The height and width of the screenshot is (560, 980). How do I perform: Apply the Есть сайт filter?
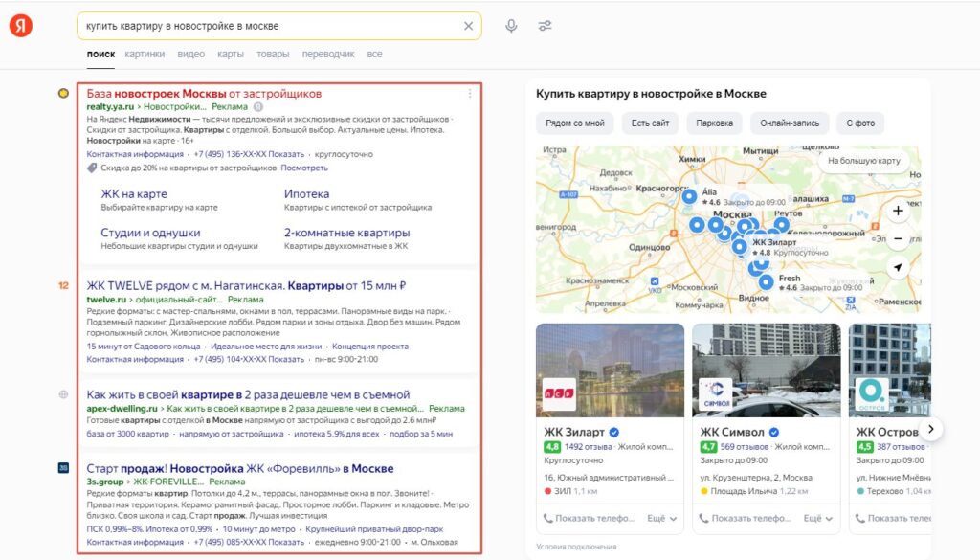pos(650,123)
